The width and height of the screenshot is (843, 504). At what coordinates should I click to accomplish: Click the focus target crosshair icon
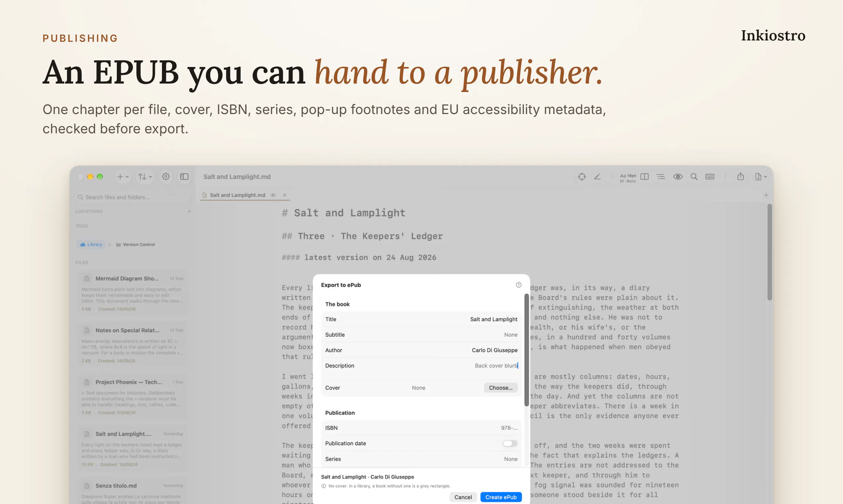coord(581,177)
